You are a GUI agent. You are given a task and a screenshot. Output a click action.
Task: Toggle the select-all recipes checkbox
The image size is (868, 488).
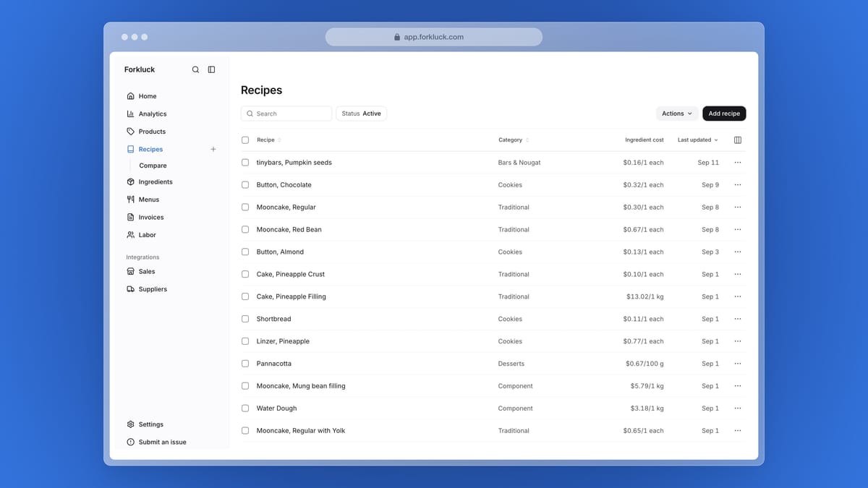click(x=245, y=140)
